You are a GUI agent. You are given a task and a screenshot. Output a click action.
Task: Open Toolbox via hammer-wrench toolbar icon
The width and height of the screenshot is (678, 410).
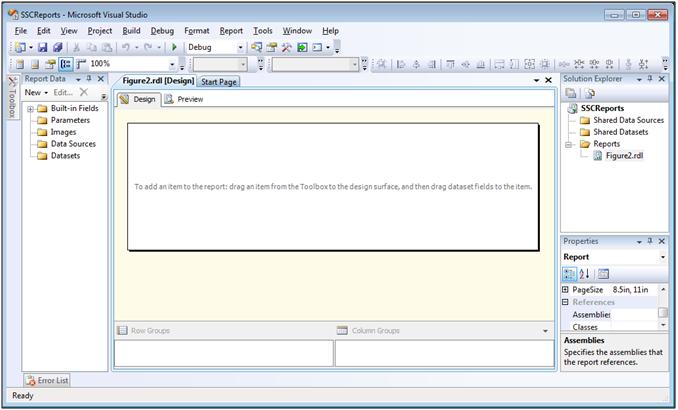tap(286, 47)
